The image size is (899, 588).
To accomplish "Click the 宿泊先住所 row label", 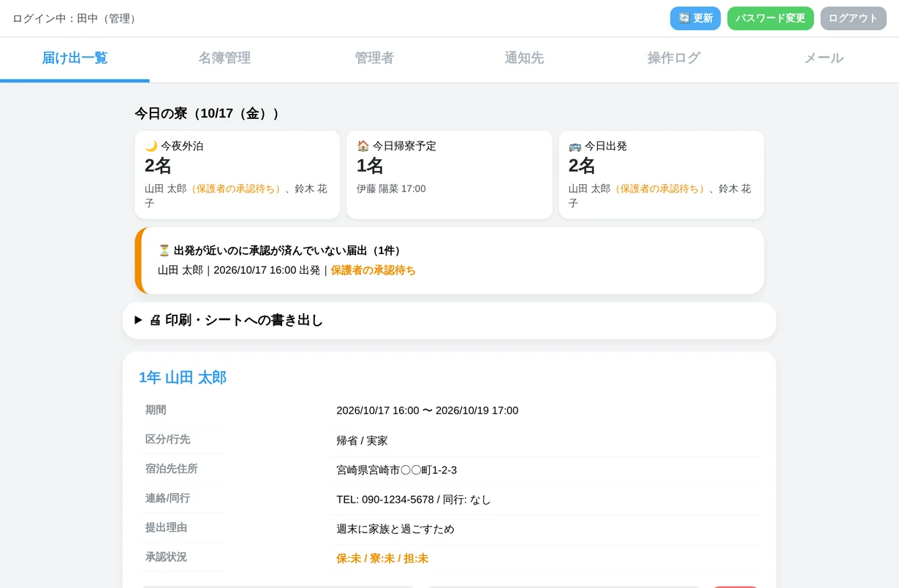I will click(171, 468).
